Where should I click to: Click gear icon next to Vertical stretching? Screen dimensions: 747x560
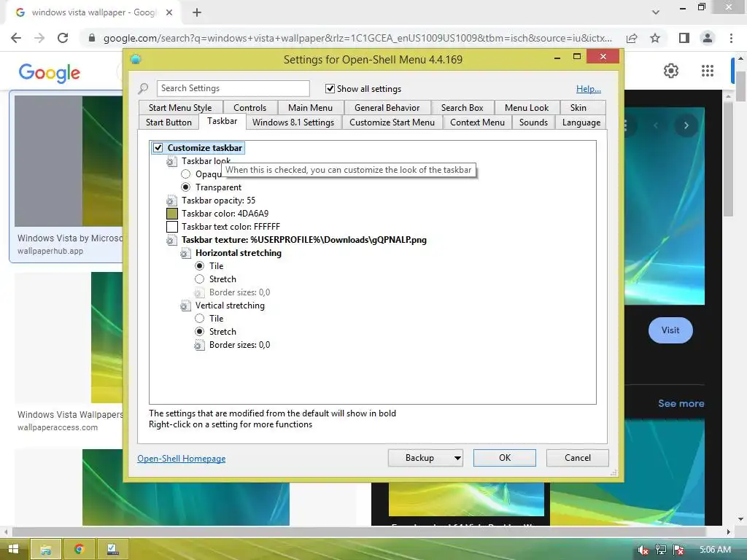tap(185, 306)
